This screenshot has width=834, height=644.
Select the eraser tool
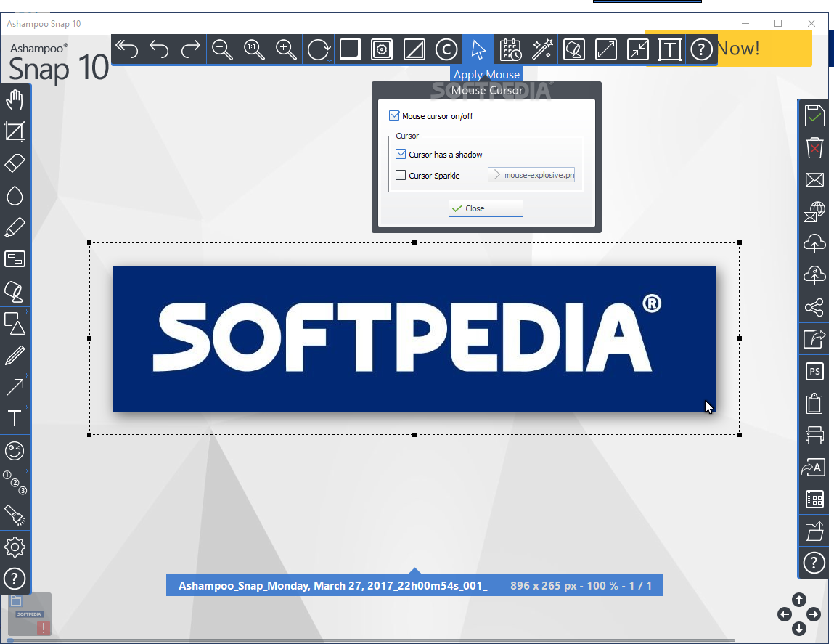coord(15,163)
